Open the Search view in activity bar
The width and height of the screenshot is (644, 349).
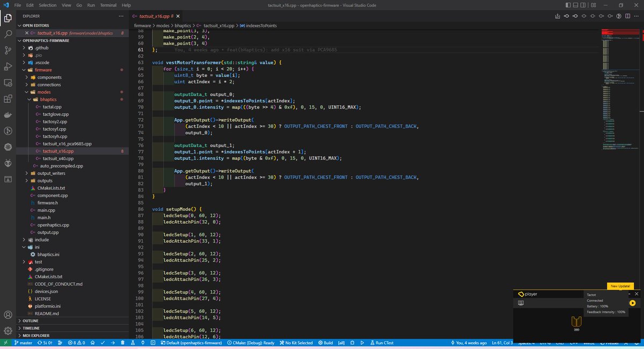click(x=8, y=34)
